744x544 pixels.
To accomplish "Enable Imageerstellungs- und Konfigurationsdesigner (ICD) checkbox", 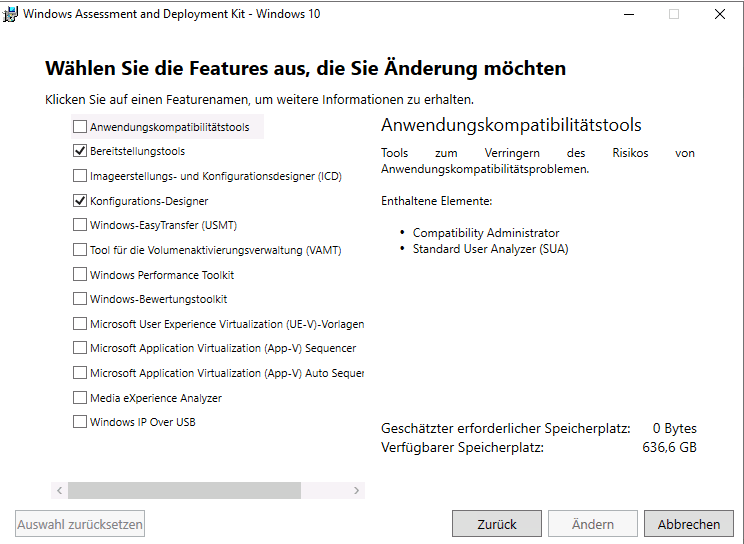I will point(80,176).
